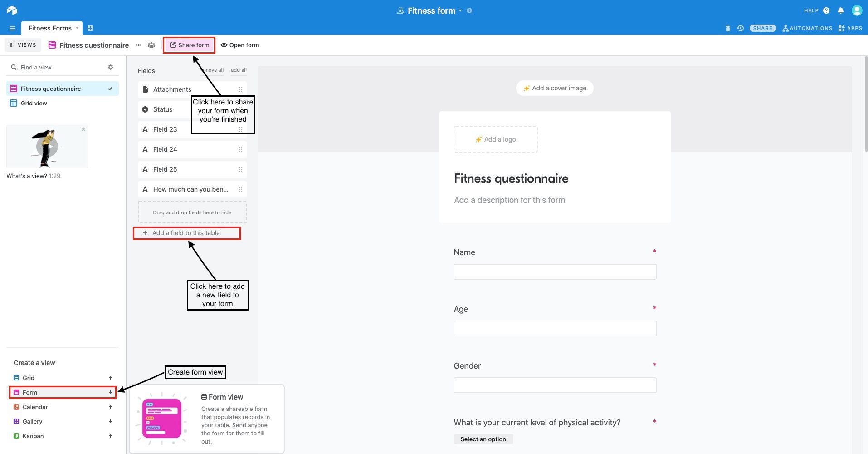Open the view settings gear icon

point(111,67)
